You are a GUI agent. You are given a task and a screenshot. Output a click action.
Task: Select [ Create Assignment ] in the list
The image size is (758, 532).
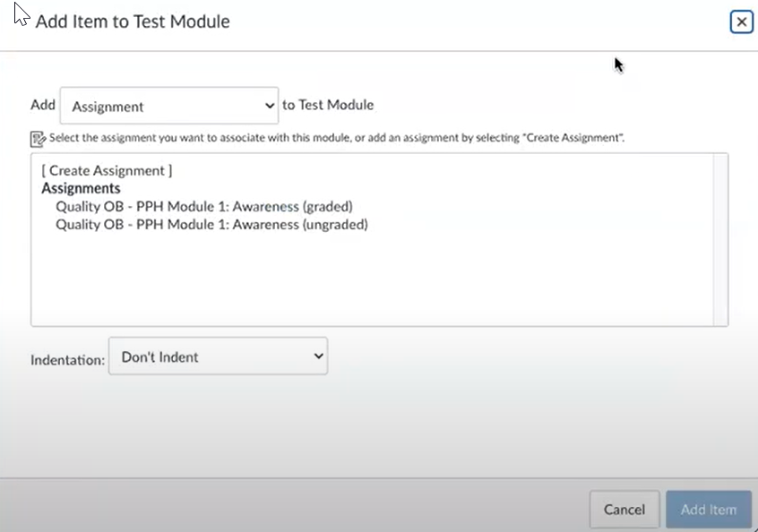tap(106, 170)
